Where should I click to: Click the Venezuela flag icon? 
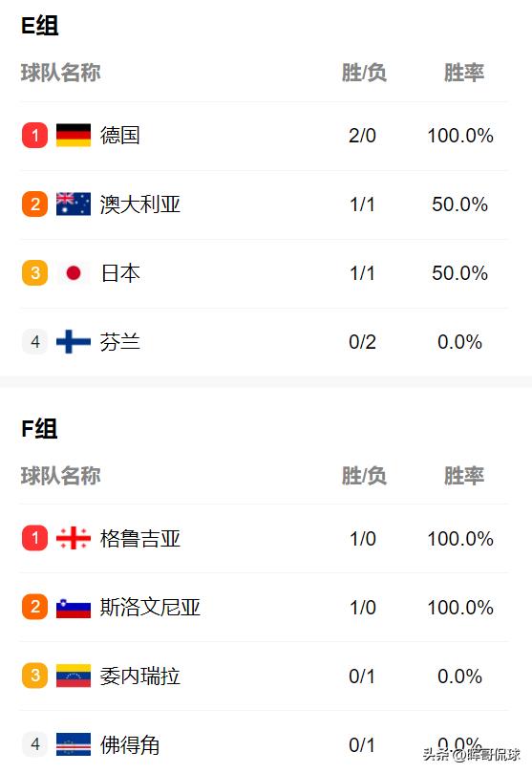tap(74, 676)
